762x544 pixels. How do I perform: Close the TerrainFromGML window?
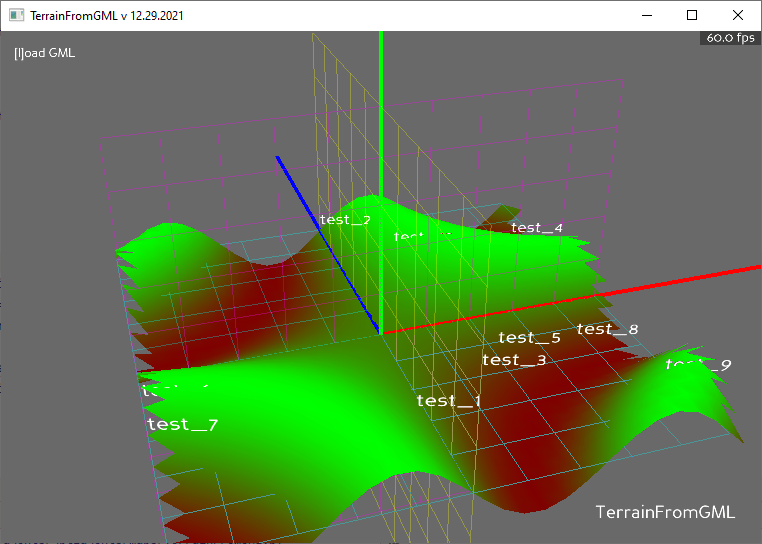738,16
